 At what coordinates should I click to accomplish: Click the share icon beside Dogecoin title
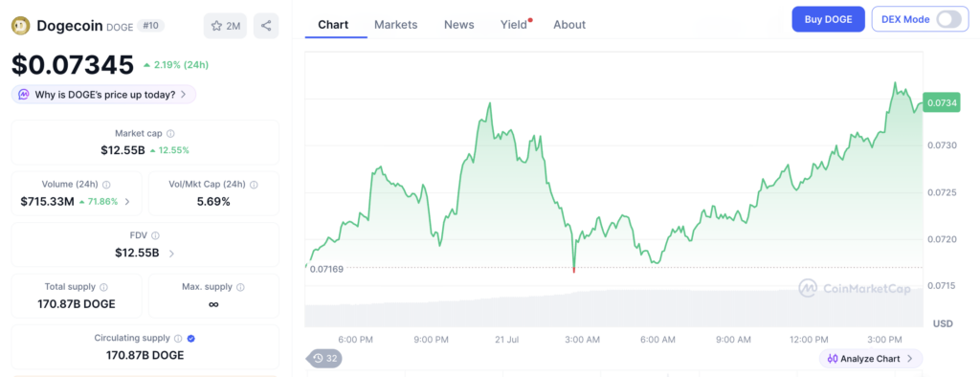tap(266, 26)
